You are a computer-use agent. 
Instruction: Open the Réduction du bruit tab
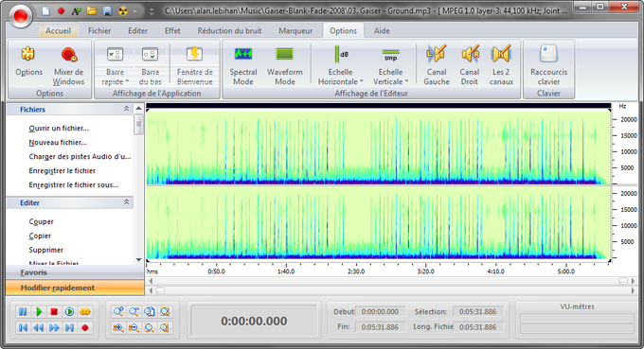tap(229, 31)
